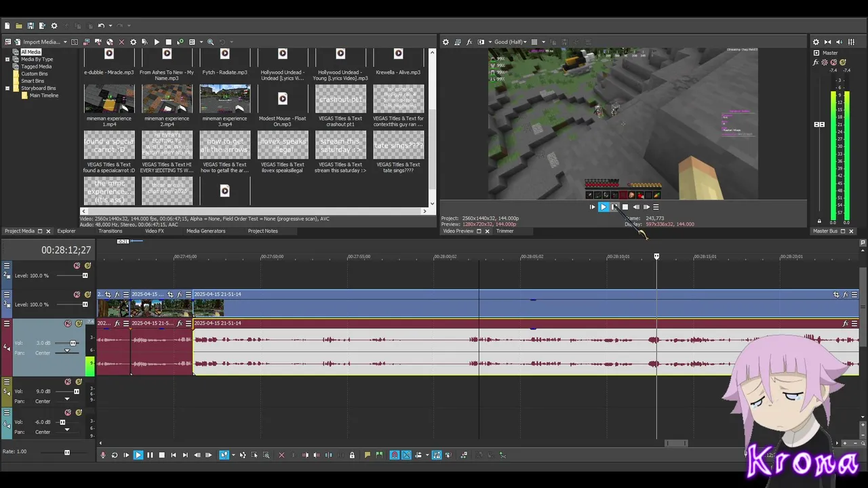
Task: Open Event FX on the long audio event
Action: coord(846,323)
